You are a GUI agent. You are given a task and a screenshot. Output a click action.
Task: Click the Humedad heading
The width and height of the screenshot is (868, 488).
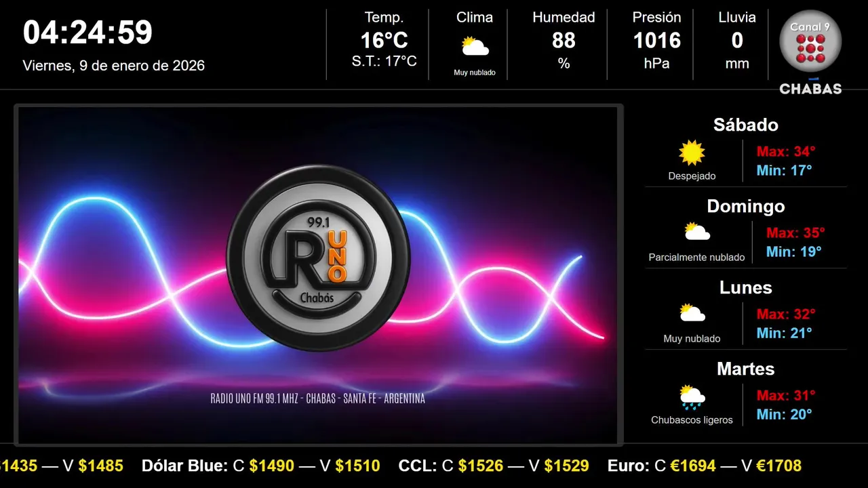tap(564, 18)
